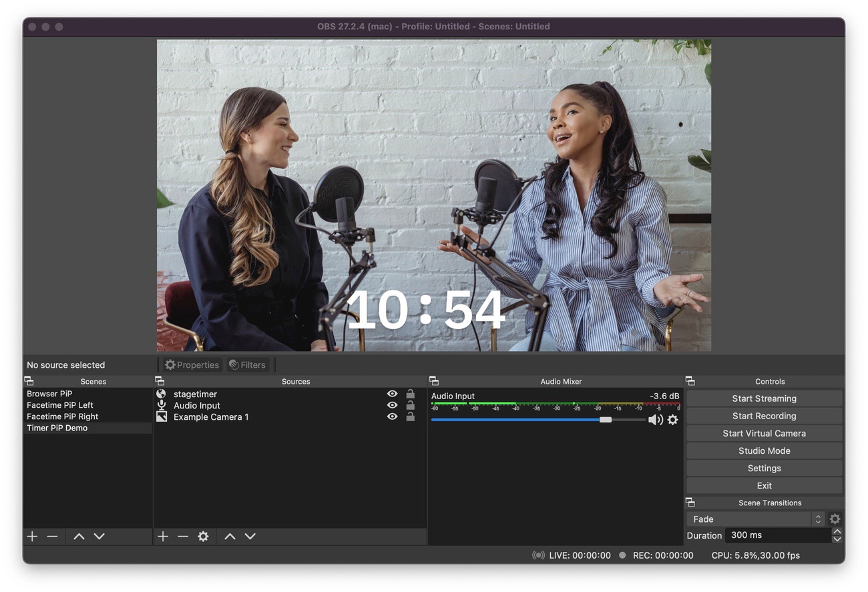Enable Studio Mode
Image resolution: width=868 pixels, height=592 pixels.
tap(764, 451)
